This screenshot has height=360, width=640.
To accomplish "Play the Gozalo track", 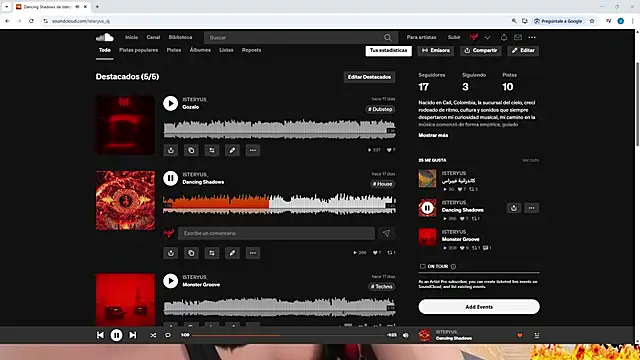I will tap(171, 103).
